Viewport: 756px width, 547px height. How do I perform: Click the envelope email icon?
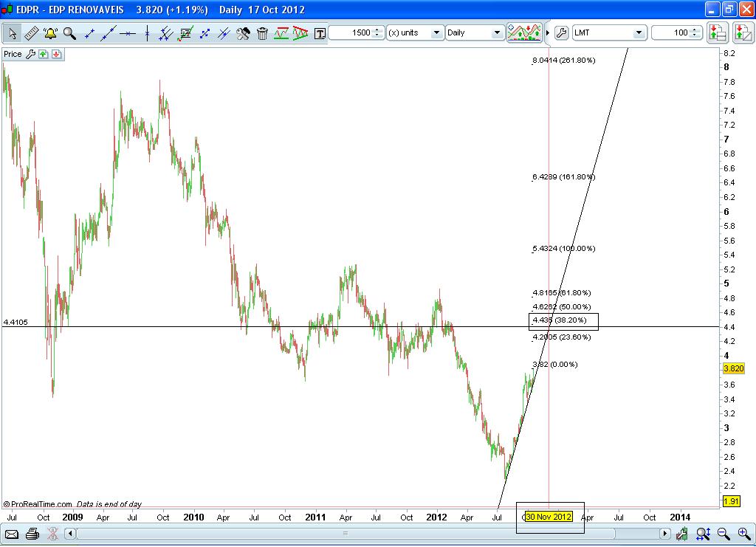pyautogui.click(x=12, y=534)
